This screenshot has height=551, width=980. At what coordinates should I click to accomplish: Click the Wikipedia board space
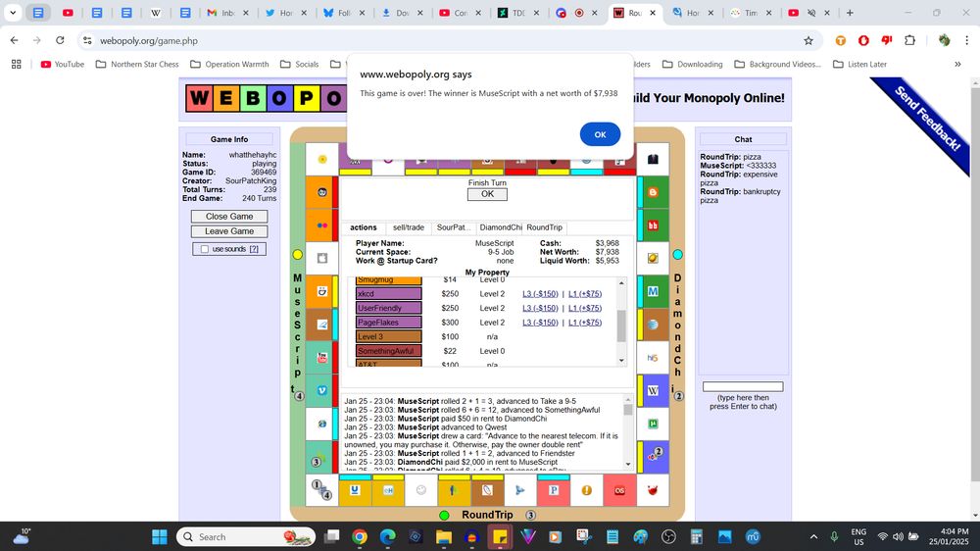coord(653,390)
